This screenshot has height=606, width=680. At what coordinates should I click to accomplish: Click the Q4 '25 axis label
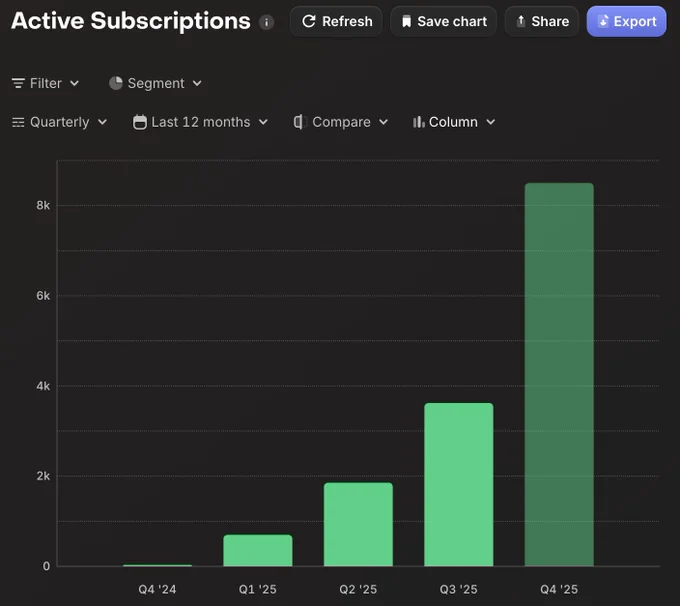559,589
